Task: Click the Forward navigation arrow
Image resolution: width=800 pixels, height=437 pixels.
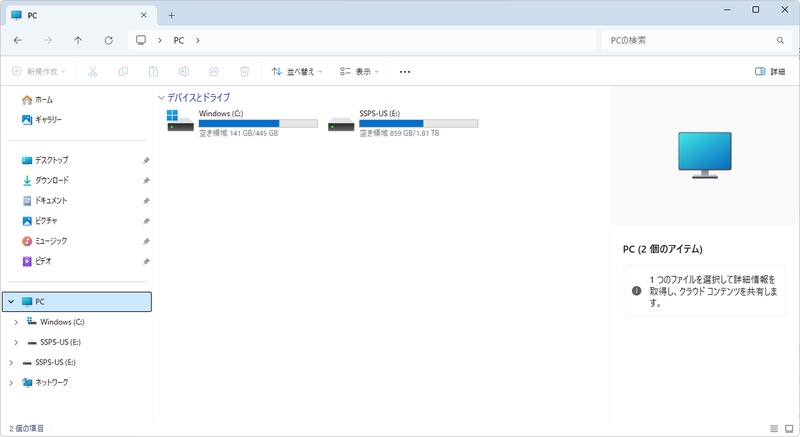Action: point(48,40)
